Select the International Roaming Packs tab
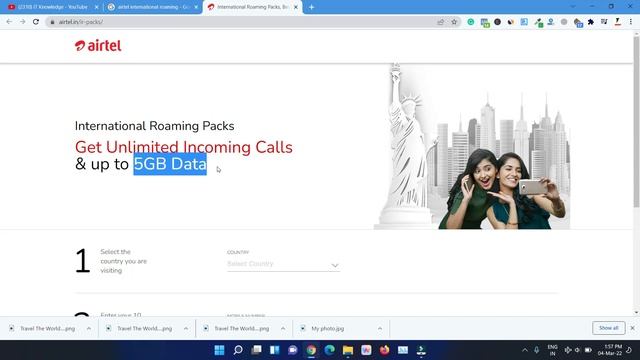 [x=253, y=7]
